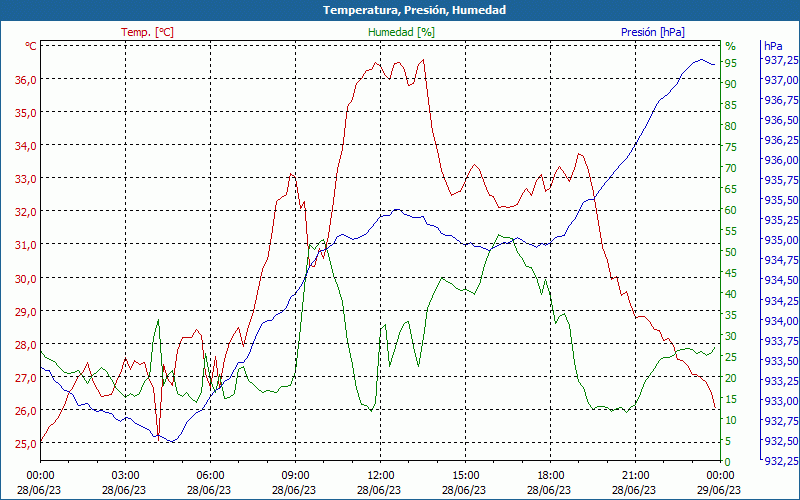Click the 15 humidity axis value
This screenshot has width=800, height=500.
pyautogui.click(x=731, y=399)
